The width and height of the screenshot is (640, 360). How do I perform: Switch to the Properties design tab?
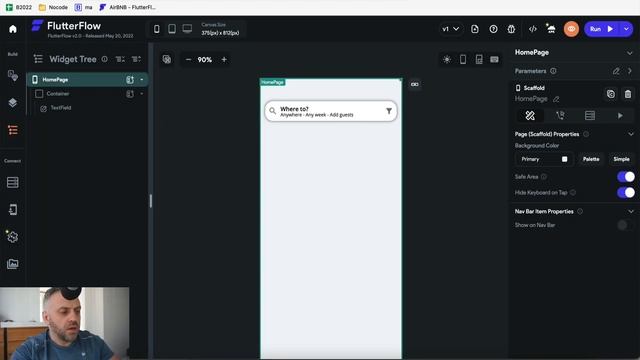(530, 116)
